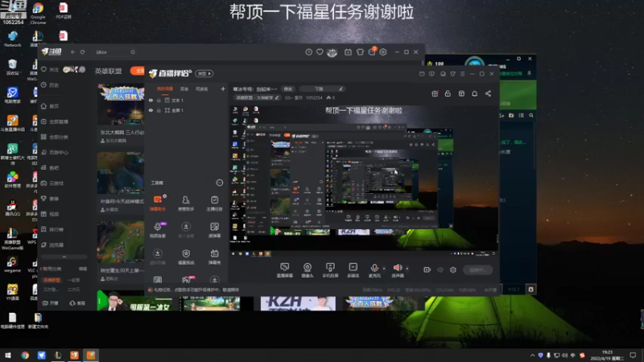Image resolution: width=644 pixels, height=362 pixels.
Task: Open the 视频连麦 tool
Action: coord(158,230)
